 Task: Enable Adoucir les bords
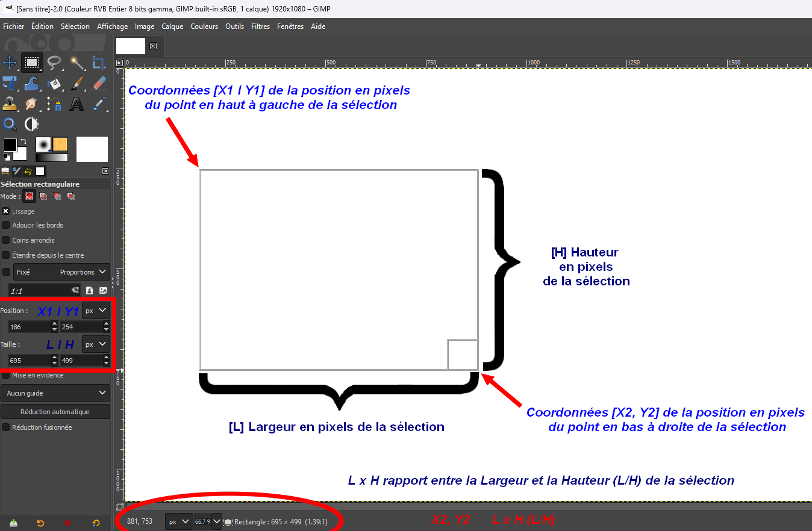[6, 225]
